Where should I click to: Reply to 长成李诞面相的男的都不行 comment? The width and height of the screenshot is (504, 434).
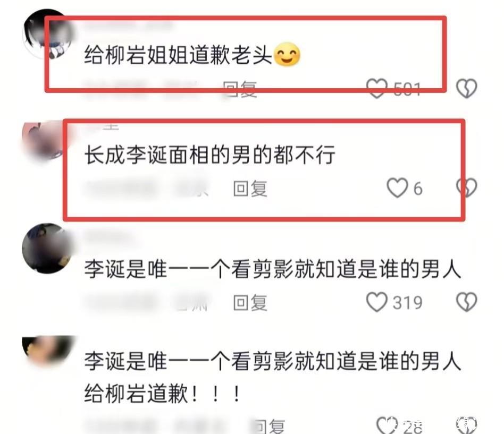point(250,188)
